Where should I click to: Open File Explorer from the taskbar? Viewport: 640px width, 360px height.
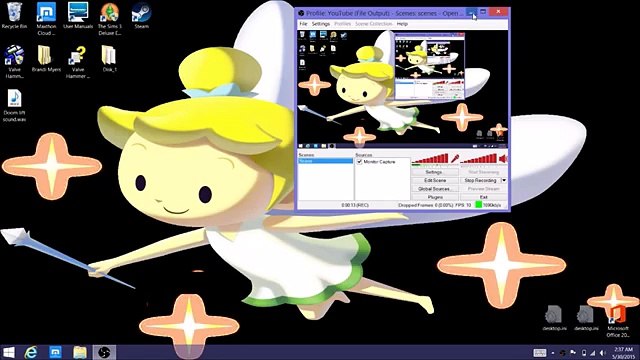(80, 352)
